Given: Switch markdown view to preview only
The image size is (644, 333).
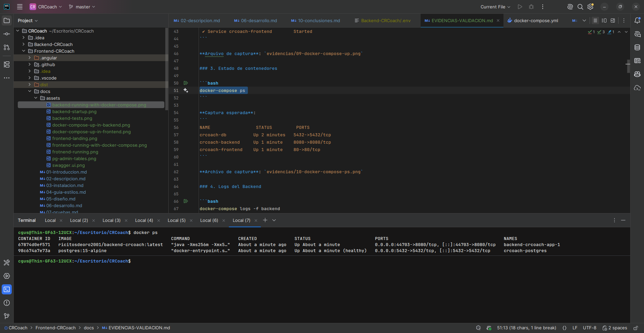Looking at the screenshot, I should [x=613, y=20].
